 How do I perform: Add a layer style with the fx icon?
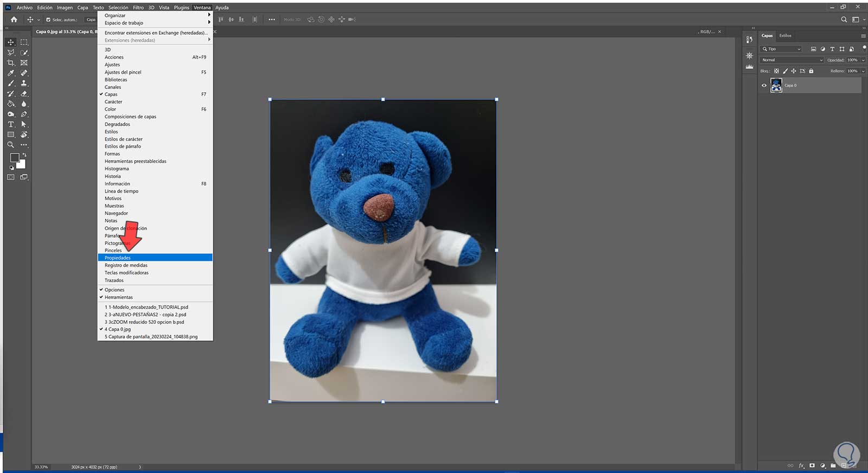coord(801,465)
